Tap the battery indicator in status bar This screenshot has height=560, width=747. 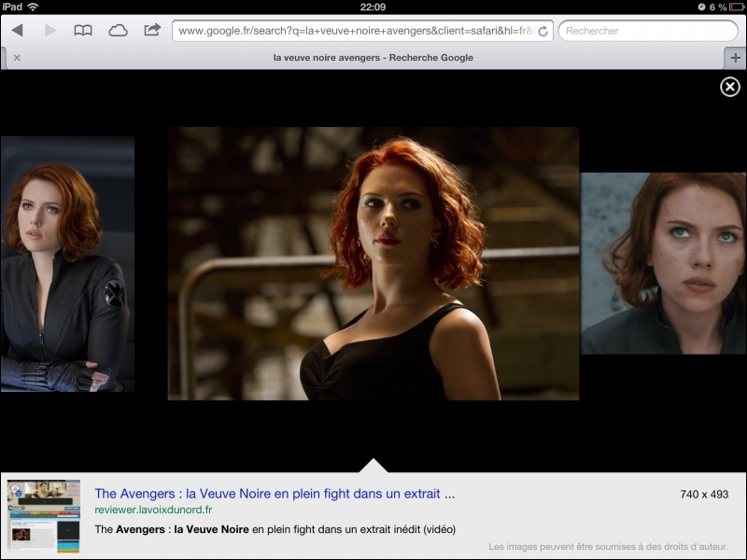737,7
